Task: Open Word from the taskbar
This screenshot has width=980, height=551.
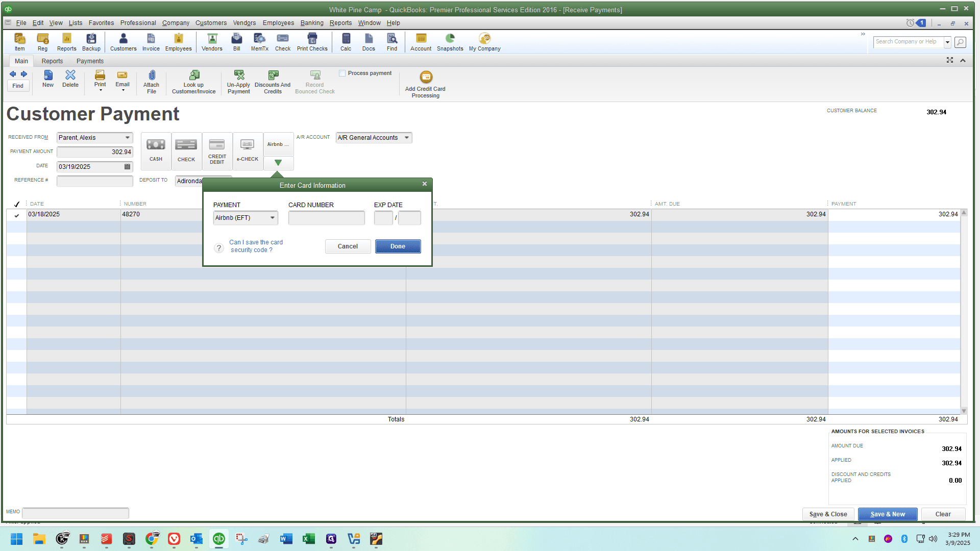Action: [286, 539]
